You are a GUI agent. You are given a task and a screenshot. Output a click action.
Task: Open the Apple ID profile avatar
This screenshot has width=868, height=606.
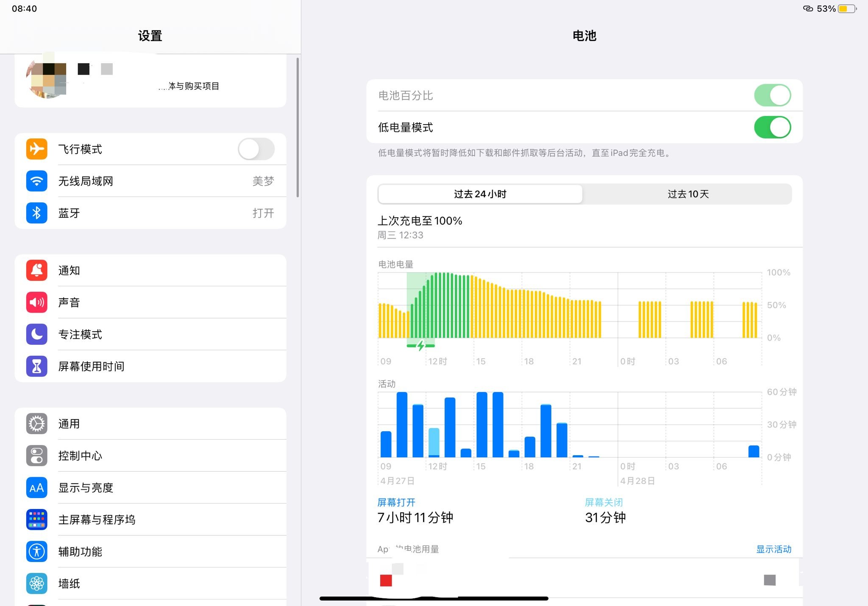(47, 78)
